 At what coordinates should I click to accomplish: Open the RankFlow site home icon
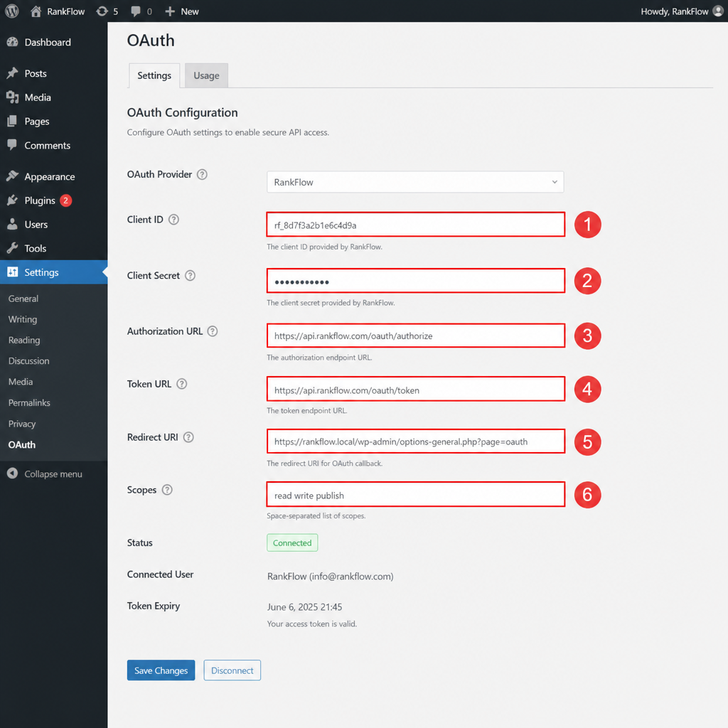click(x=36, y=11)
